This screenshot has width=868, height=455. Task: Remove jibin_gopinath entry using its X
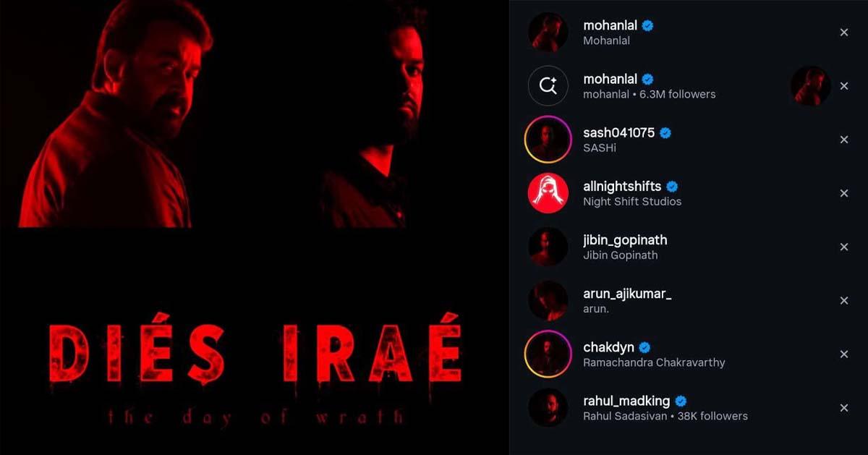tap(843, 247)
